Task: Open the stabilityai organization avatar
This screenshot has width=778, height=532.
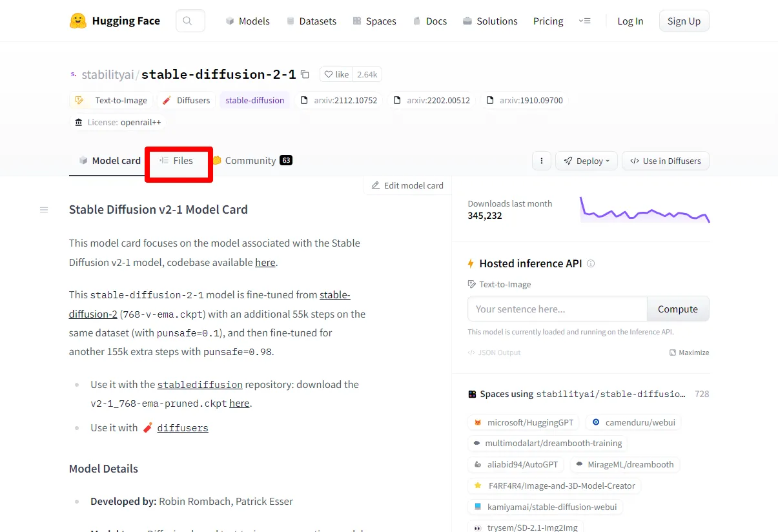Action: (x=74, y=74)
